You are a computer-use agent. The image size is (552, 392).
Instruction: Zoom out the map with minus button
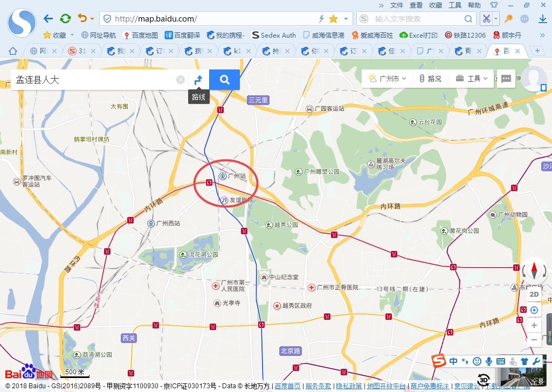(x=534, y=340)
